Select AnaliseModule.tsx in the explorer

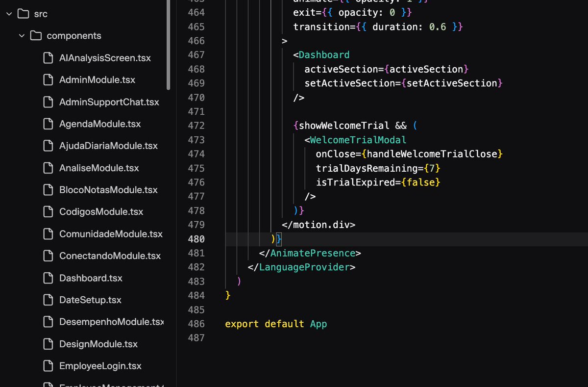[99, 168]
